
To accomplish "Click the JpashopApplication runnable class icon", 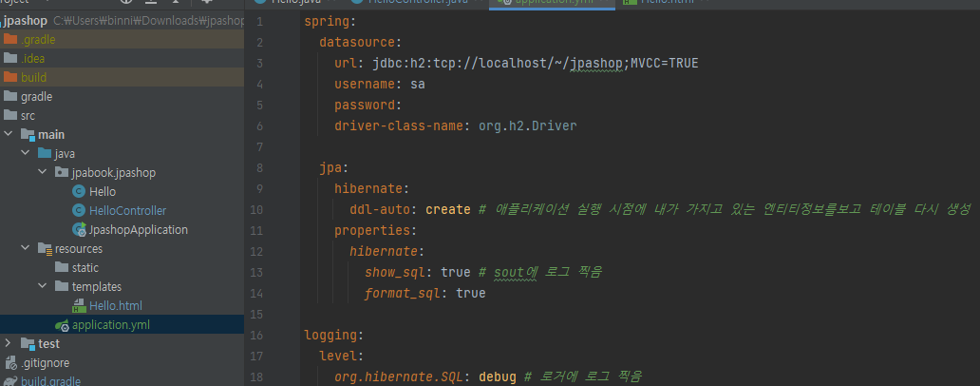I will 80,229.
